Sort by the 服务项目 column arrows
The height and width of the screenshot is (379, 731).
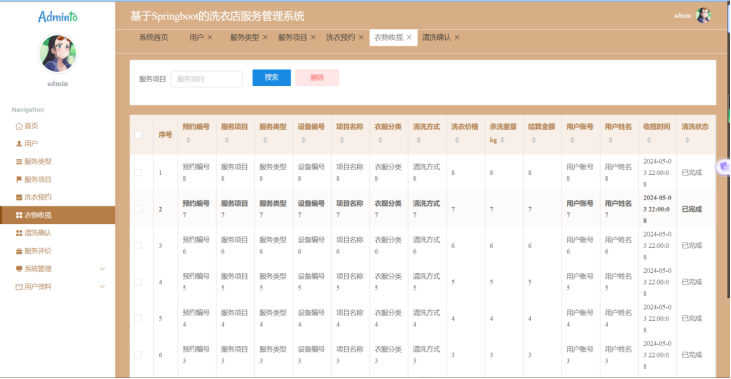[227, 140]
